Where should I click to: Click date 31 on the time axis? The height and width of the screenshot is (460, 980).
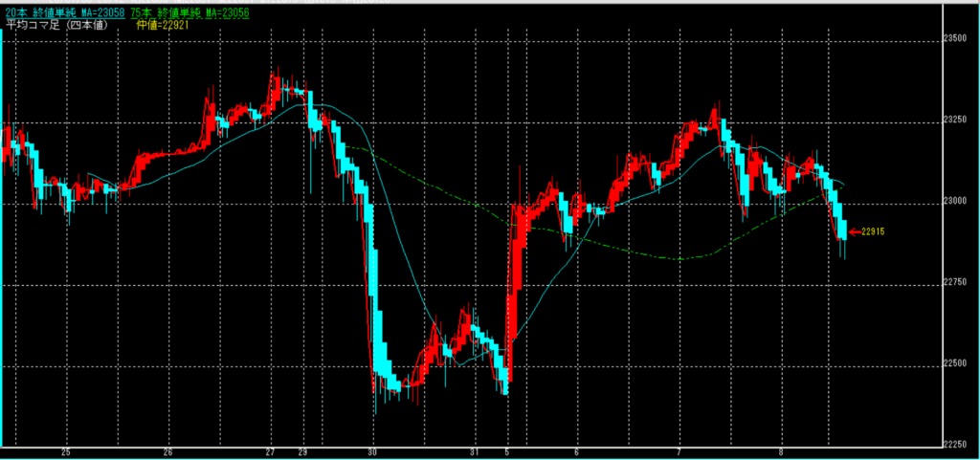coord(475,452)
